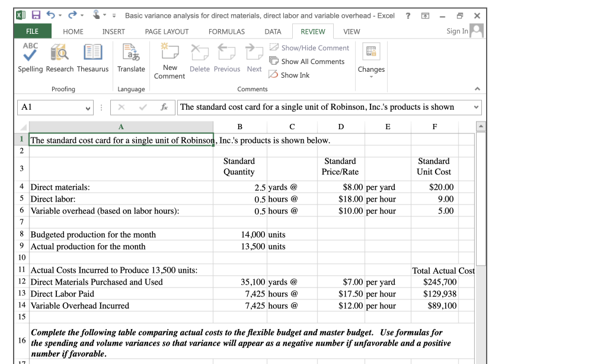Image resolution: width=607 pixels, height=364 pixels.
Task: Undo the last action
Action: point(51,15)
